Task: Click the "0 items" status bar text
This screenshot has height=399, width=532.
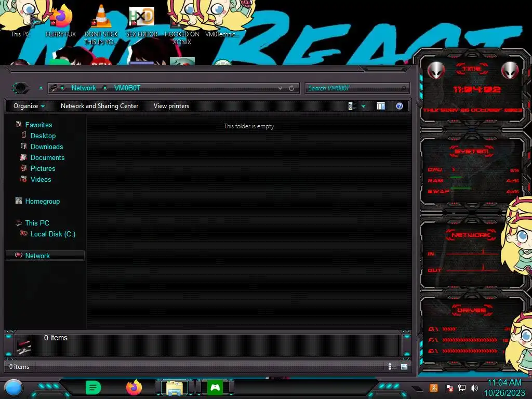Action: pos(19,366)
